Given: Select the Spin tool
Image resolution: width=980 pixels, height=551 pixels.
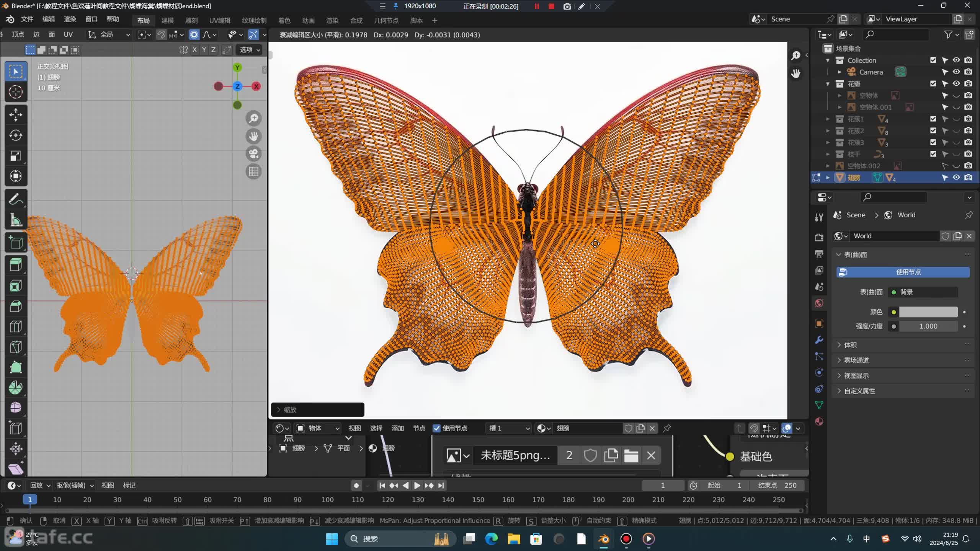Looking at the screenshot, I should (x=16, y=388).
